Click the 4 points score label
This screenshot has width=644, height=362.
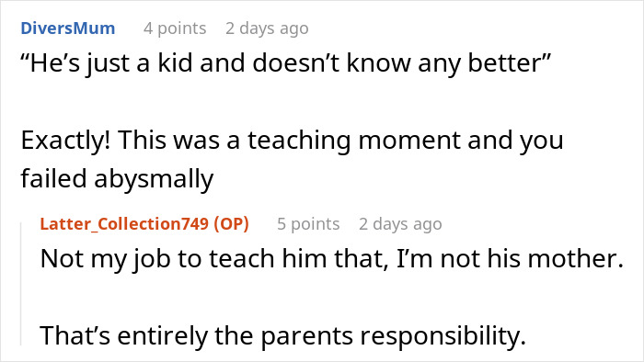(175, 28)
